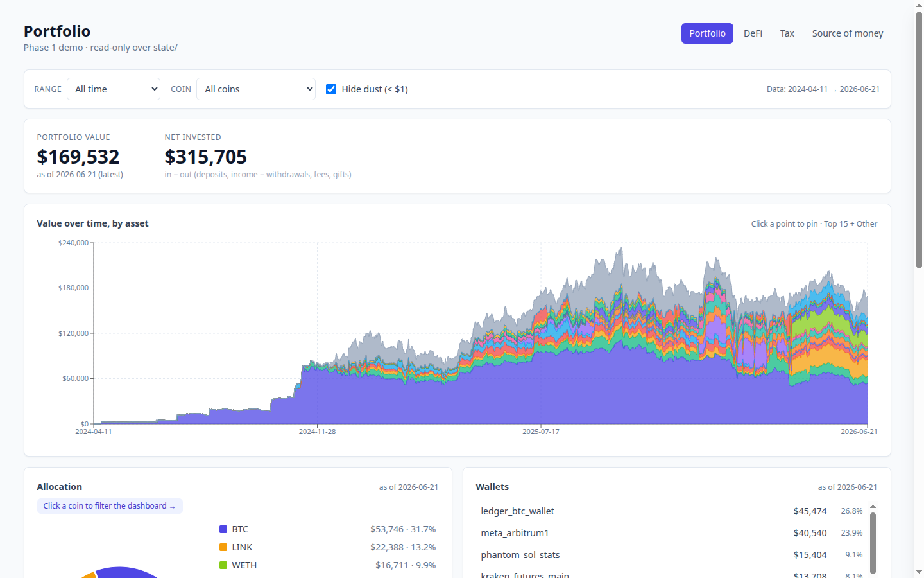Screen dimensions: 924x578
Task: Click the $169,532 portfolio value
Action: coord(78,157)
